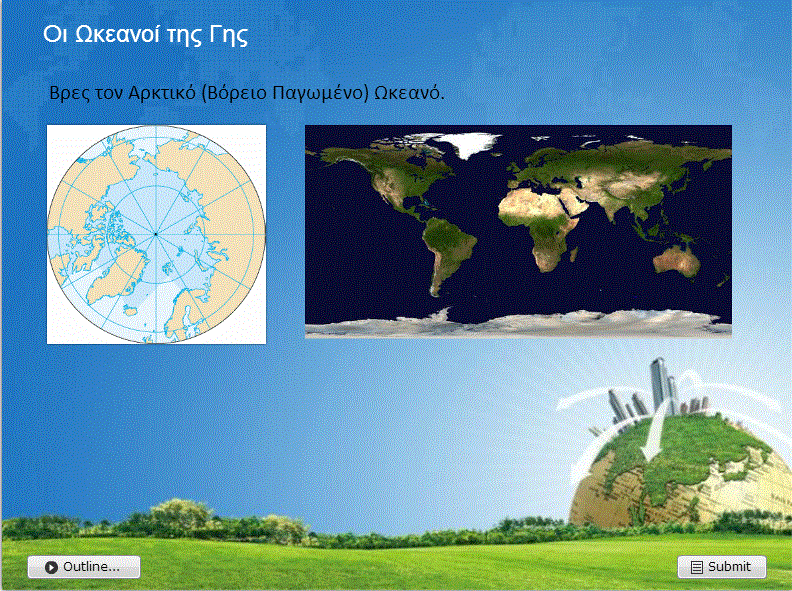Screen dimensions: 792x591
Task: Click Antarctica along the world map's lower edge
Action: pos(518,324)
